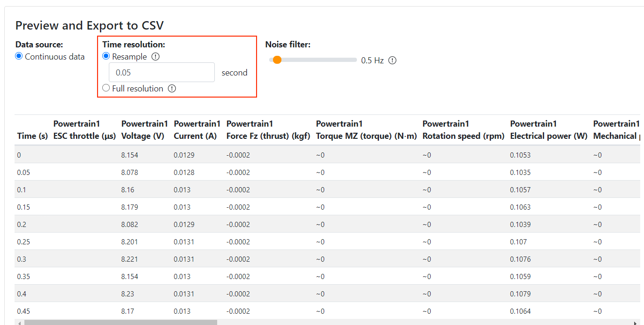The width and height of the screenshot is (644, 325).
Task: Click the Noise filter slider handle
Action: (277, 60)
